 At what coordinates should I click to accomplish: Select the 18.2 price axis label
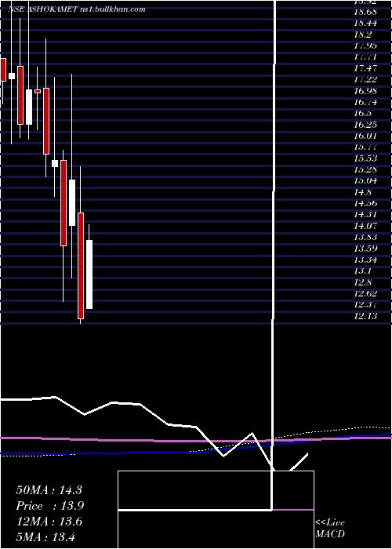coord(363,35)
